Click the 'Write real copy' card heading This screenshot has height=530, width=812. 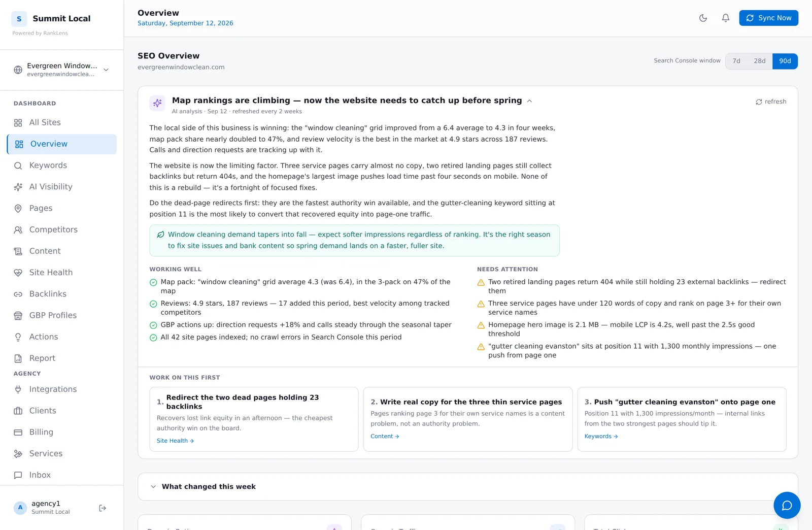tap(471, 402)
